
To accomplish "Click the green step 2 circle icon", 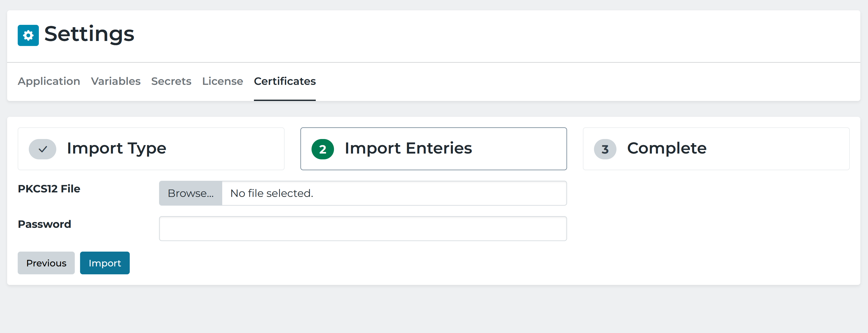I will 322,149.
